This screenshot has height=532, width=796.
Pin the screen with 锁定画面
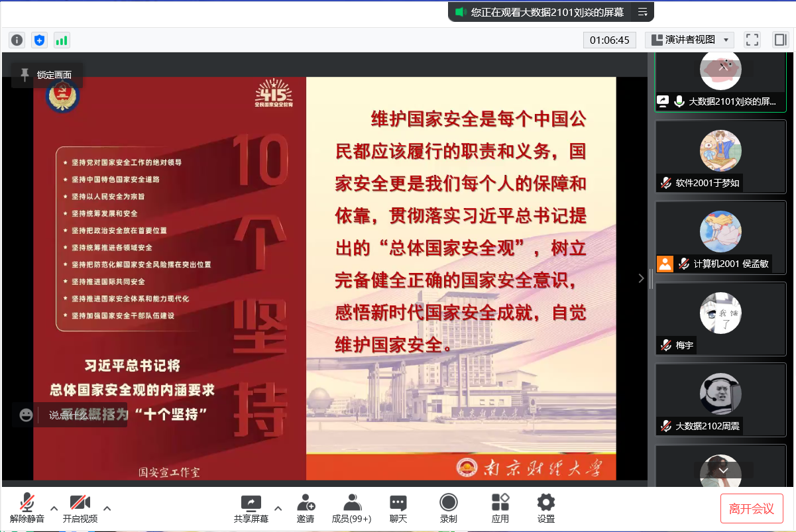coord(46,75)
